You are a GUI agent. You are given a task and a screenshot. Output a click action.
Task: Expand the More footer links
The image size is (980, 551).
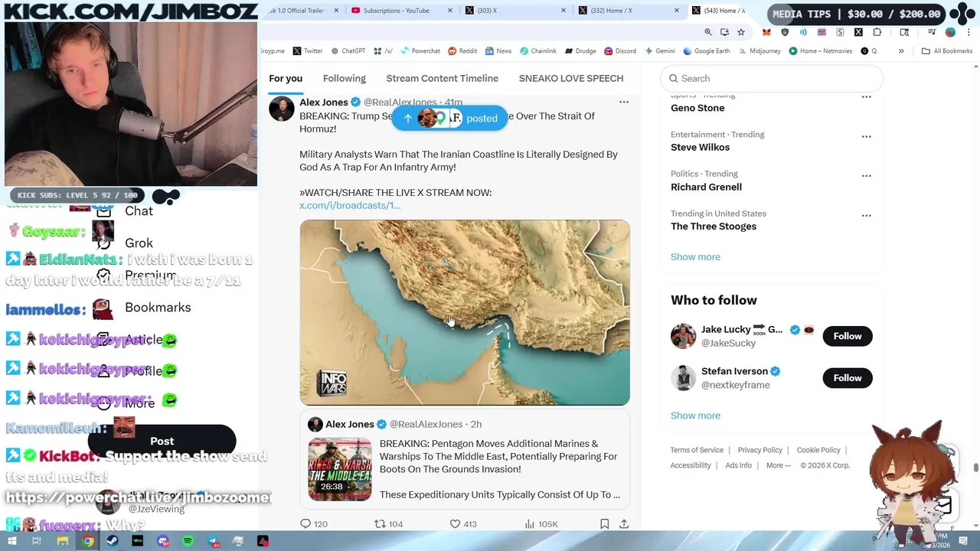pos(778,465)
